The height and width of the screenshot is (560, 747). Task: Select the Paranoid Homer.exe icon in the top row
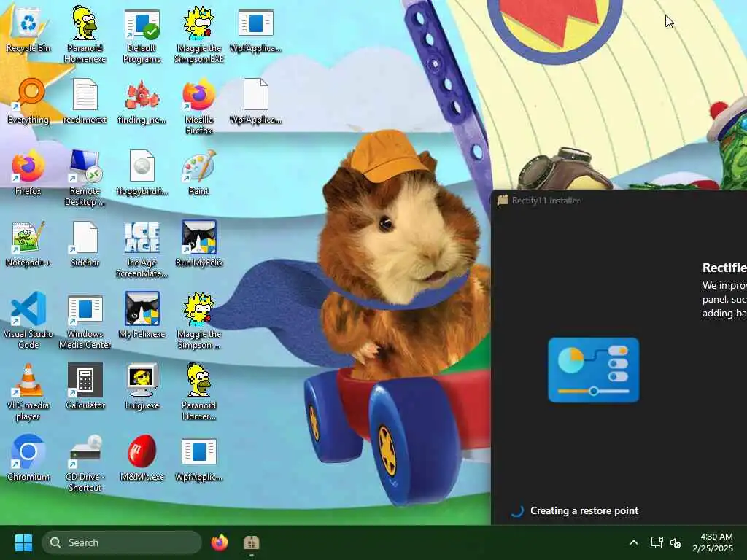point(85,34)
